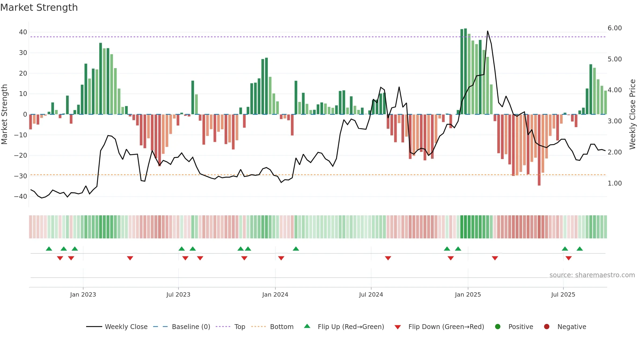Screen dimensions: 644x362
Task: Toggle the Flip Up (Red→Green) legend entry
Action: click(344, 327)
